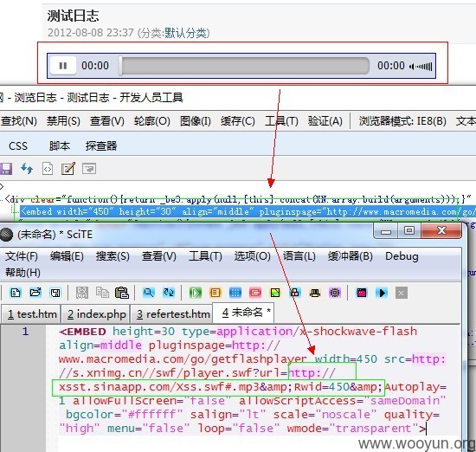
Task: Click the blue grid icon in SciTE toolbar
Action: [x=235, y=293]
